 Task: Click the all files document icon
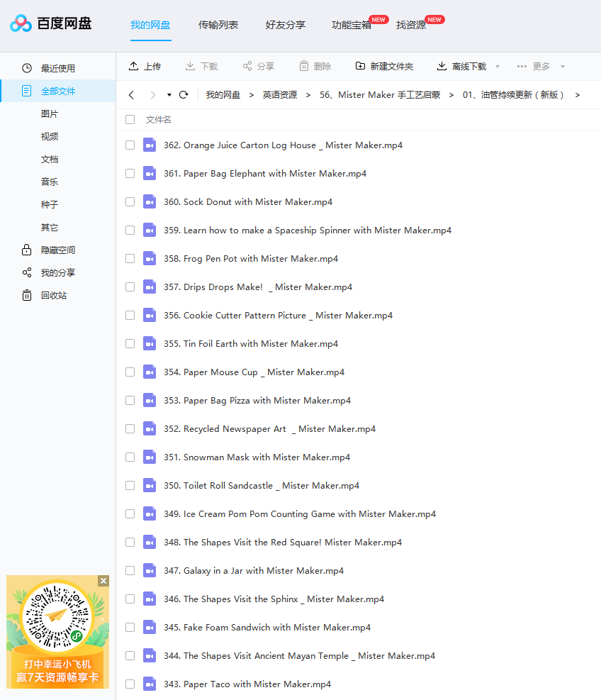27,91
